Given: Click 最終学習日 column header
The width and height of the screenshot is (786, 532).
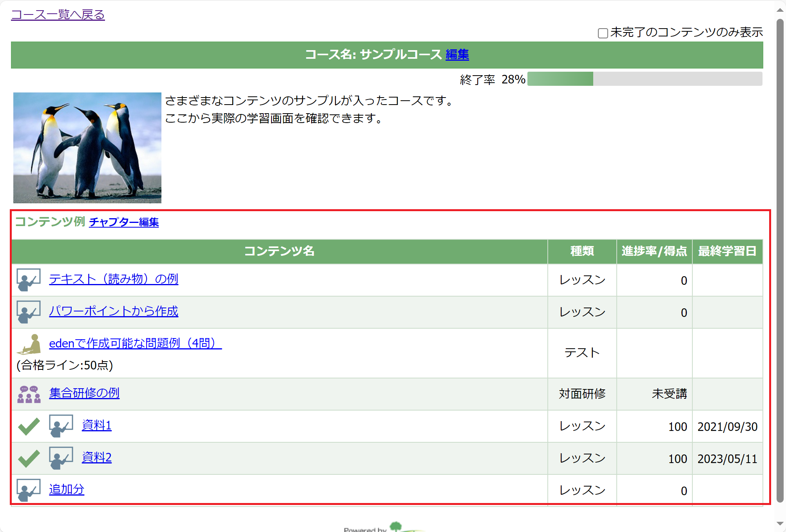Looking at the screenshot, I should pyautogui.click(x=727, y=251).
